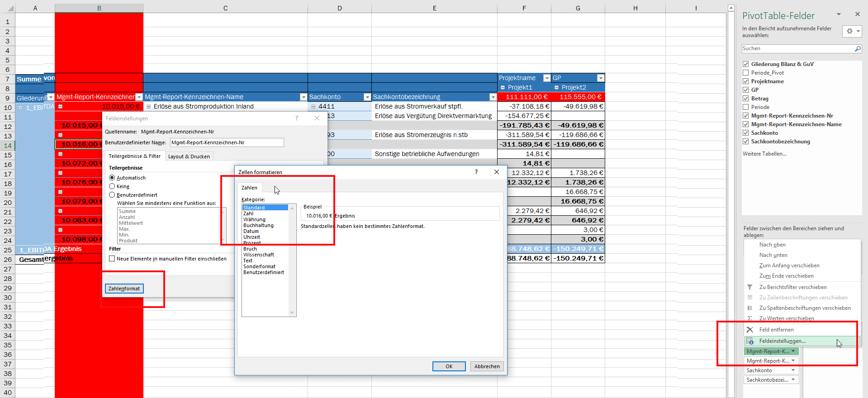Close the PivotTable-Felder pane

pos(857,14)
